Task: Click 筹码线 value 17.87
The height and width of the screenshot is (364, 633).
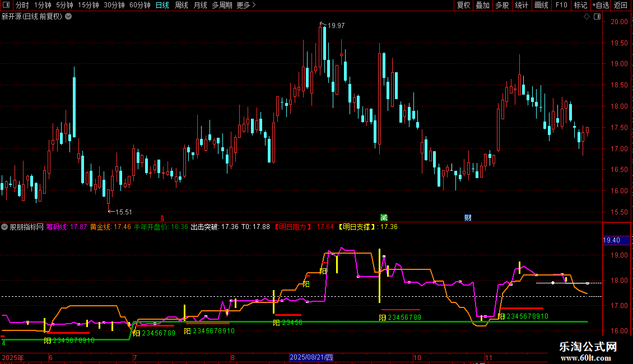Action: [x=78, y=227]
